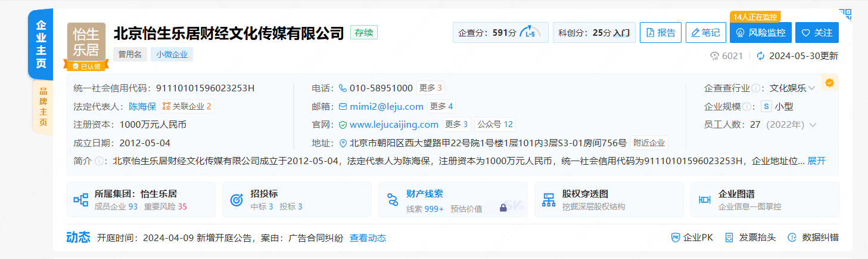This screenshot has height=259, width=868.
Task: Click the 风险监控 button
Action: click(761, 33)
